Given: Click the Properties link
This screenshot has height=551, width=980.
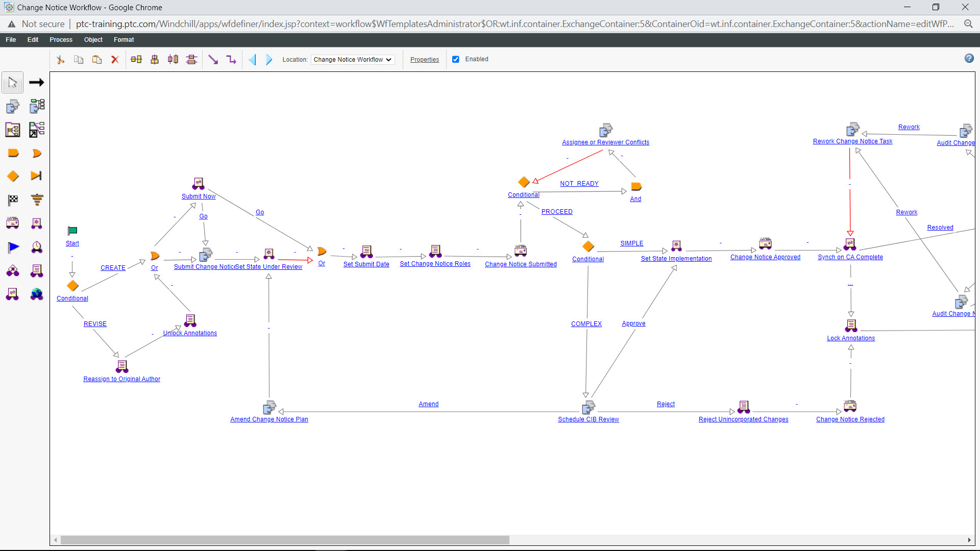Looking at the screenshot, I should [424, 60].
